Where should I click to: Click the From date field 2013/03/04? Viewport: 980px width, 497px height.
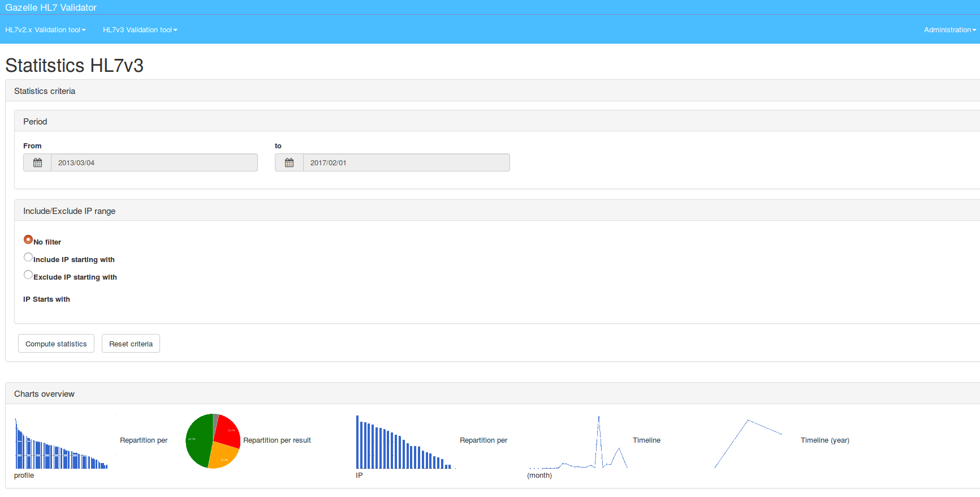point(154,163)
